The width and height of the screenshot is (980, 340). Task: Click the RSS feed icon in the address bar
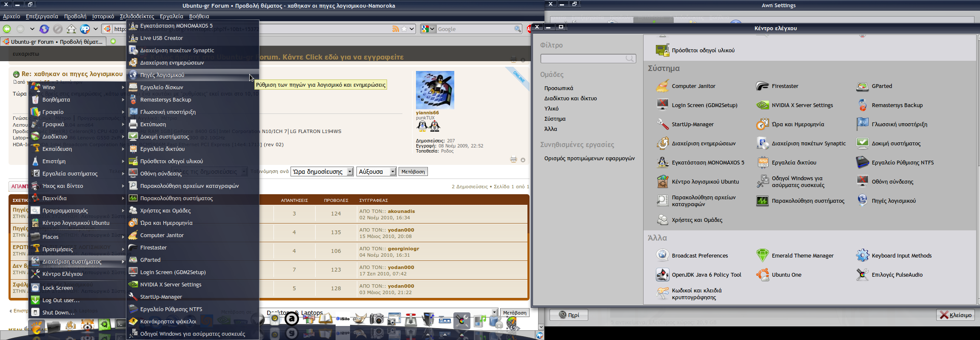(x=396, y=29)
